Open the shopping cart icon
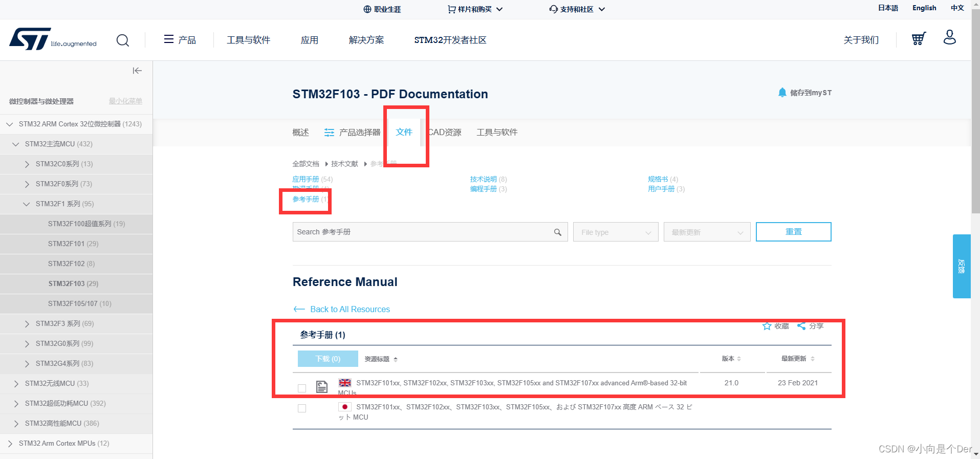The width and height of the screenshot is (980, 459). 919,39
